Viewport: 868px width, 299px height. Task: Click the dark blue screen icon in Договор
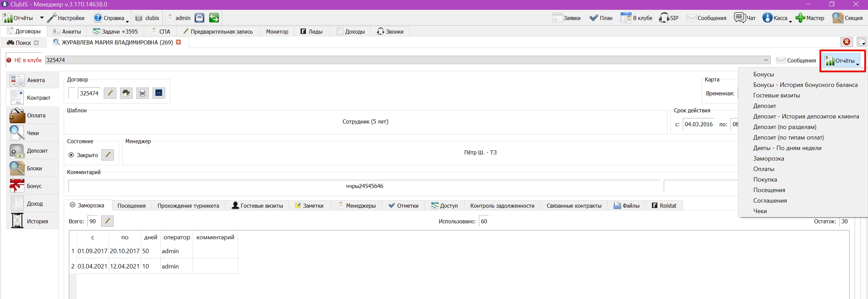point(159,93)
